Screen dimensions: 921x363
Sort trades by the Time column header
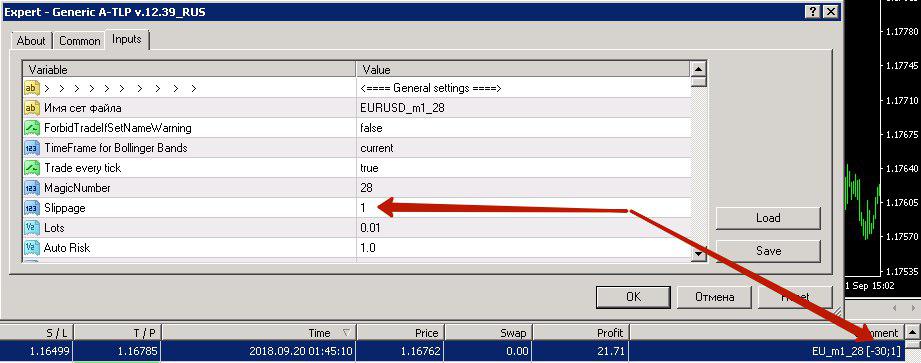pos(259,332)
